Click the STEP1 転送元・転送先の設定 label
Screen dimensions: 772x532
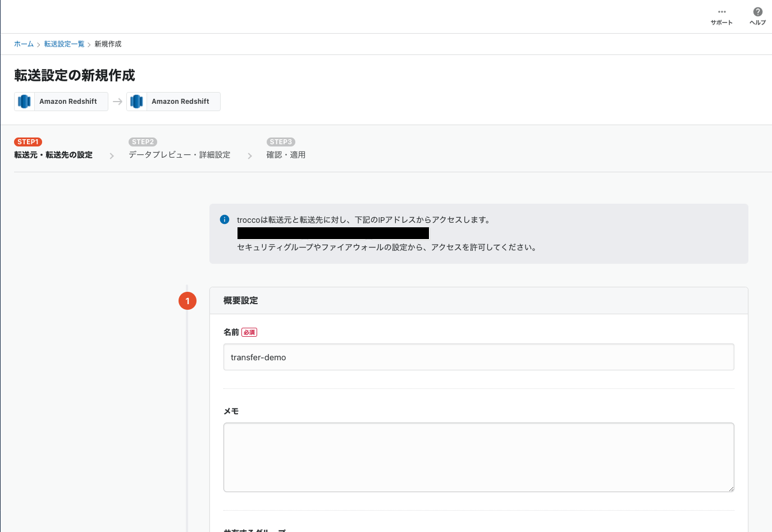[x=53, y=154]
